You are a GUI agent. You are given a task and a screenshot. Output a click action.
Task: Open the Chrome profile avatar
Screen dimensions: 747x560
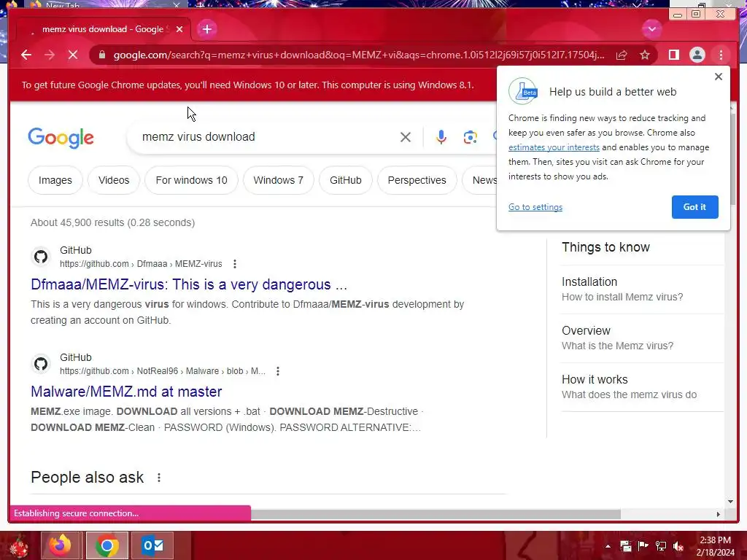pyautogui.click(x=697, y=55)
